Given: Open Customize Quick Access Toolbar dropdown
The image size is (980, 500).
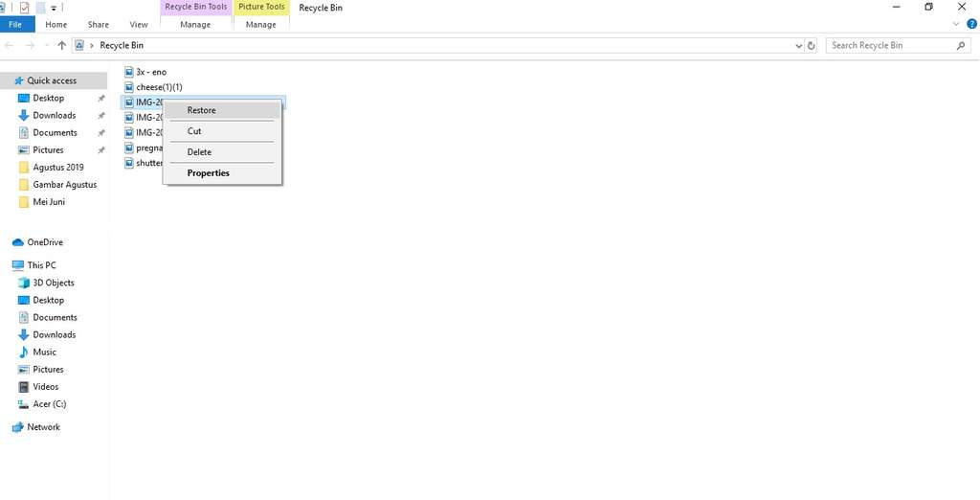Looking at the screenshot, I should pos(55,8).
